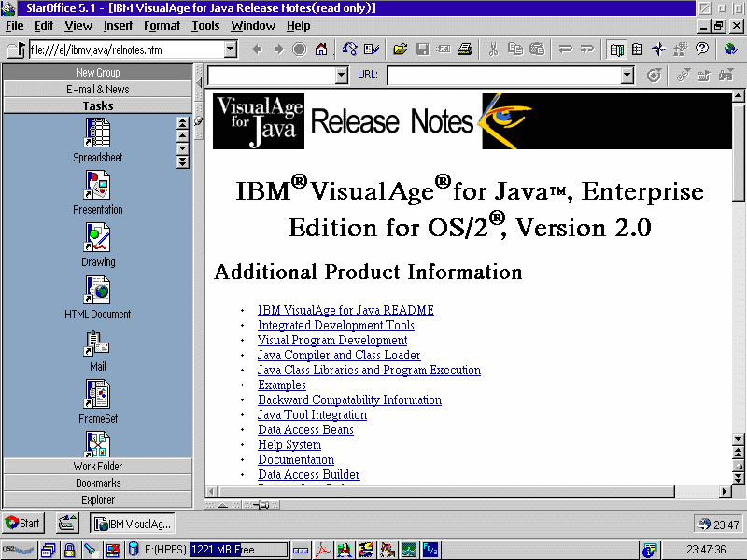Follow the Data Access Beans link
The image size is (747, 560).
point(305,430)
